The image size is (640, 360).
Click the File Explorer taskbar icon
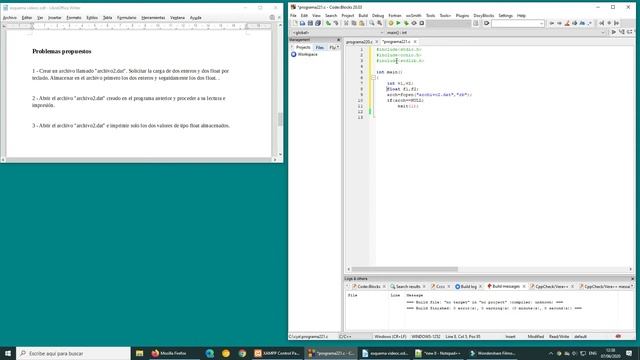click(x=140, y=353)
